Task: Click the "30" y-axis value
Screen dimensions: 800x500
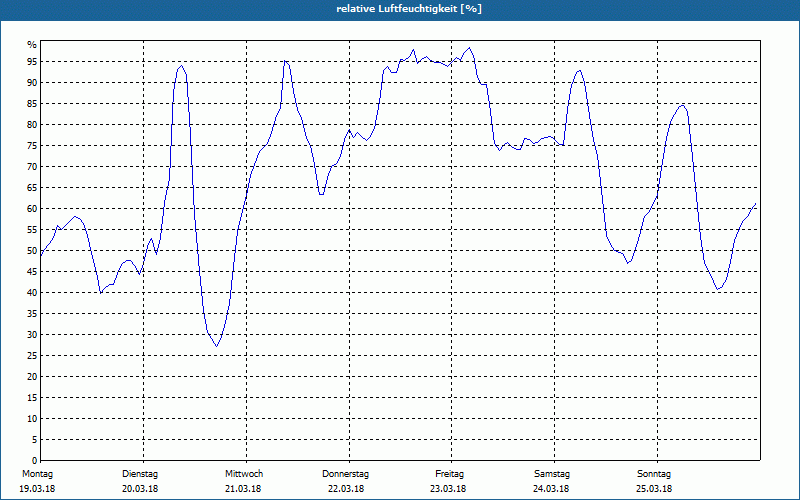Action: (x=32, y=335)
